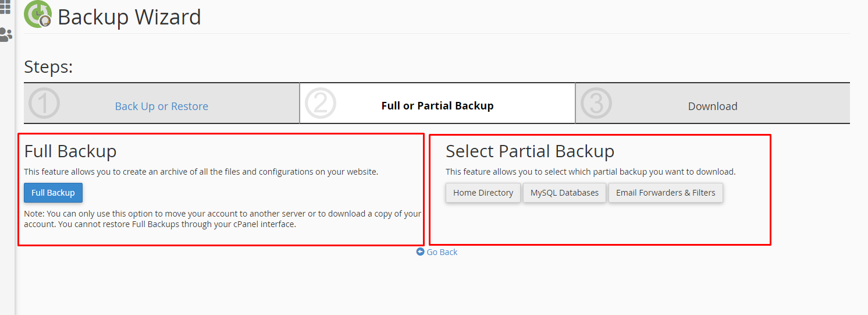868x315 pixels.
Task: Go to Back Up or Restore step
Action: (162, 107)
